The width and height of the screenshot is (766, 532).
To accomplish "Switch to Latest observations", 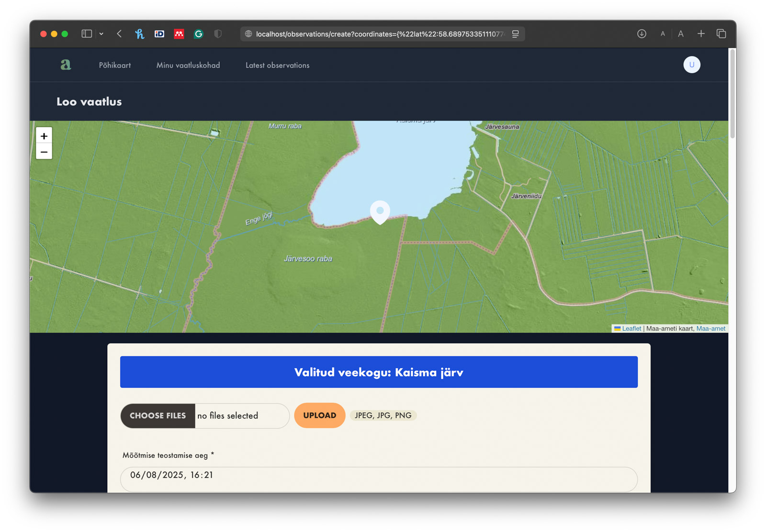I will coord(277,65).
